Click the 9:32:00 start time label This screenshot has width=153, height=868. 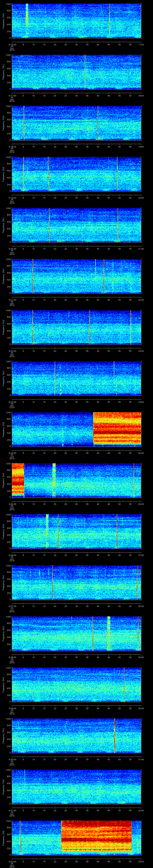(x=12, y=861)
